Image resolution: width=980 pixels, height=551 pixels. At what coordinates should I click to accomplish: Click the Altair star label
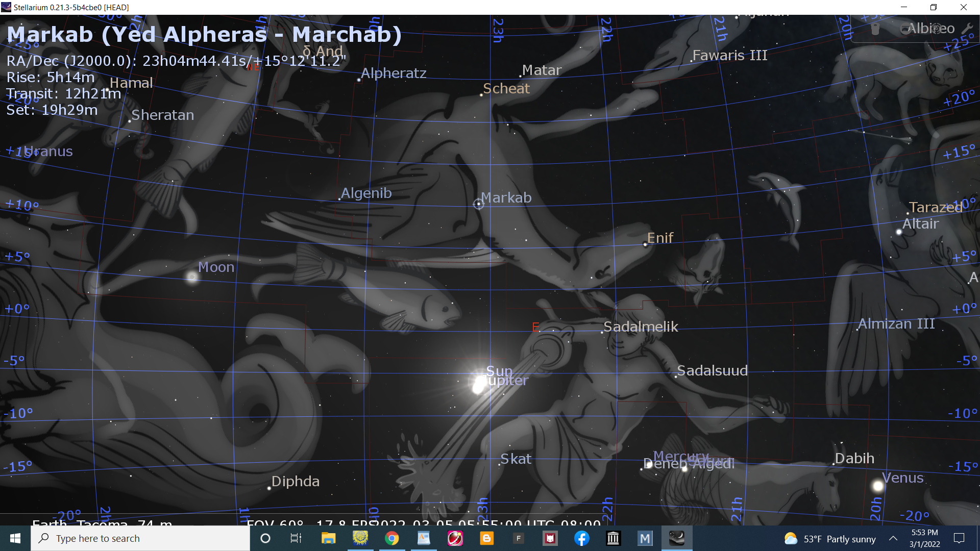tap(920, 223)
